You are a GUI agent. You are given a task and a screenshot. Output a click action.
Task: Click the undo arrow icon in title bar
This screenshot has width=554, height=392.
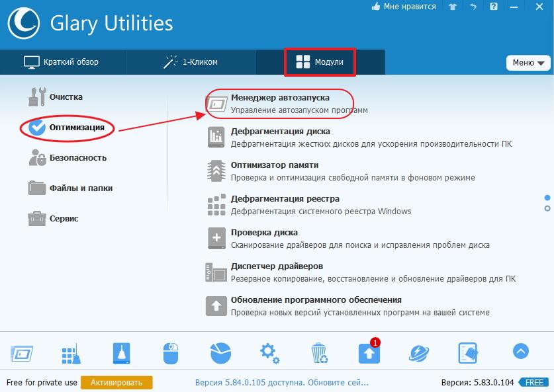(x=473, y=7)
